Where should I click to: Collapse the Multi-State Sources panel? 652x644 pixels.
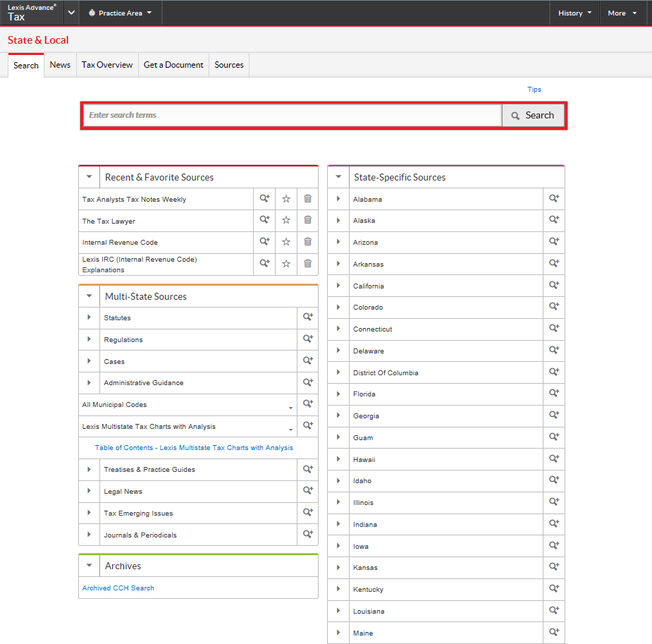pyautogui.click(x=89, y=296)
